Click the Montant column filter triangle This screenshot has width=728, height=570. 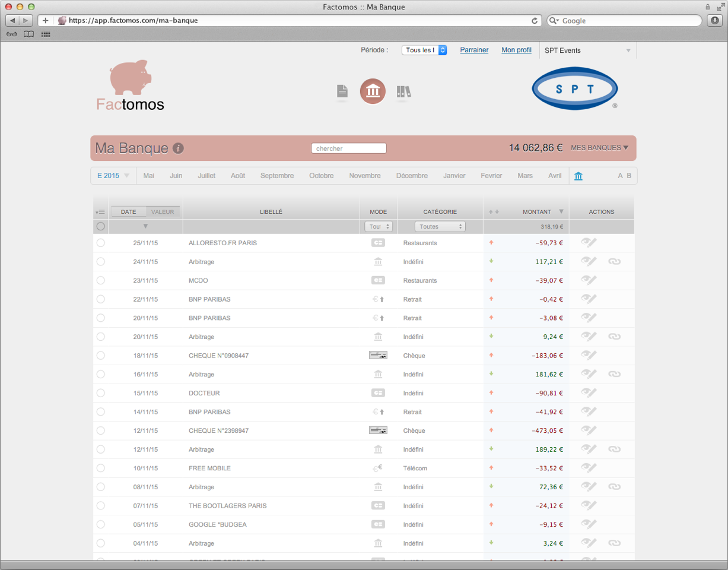click(561, 212)
